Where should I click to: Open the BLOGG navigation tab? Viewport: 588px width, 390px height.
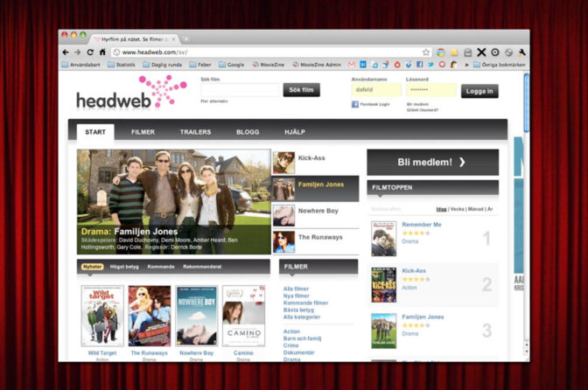point(248,132)
